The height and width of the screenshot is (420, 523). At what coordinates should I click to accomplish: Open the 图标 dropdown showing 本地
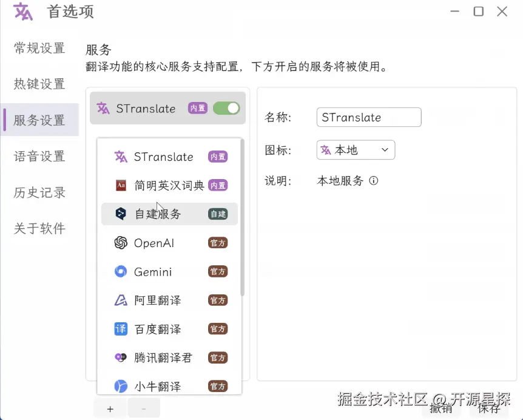pyautogui.click(x=355, y=150)
